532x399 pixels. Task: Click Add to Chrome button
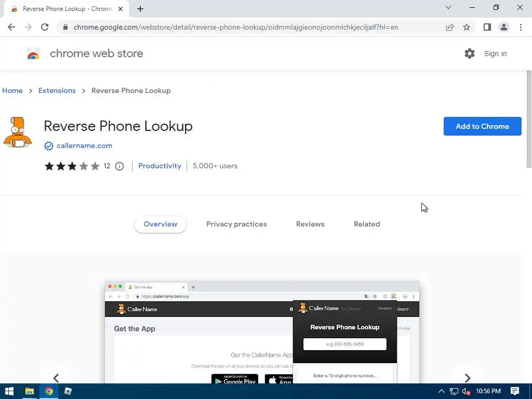(x=483, y=126)
